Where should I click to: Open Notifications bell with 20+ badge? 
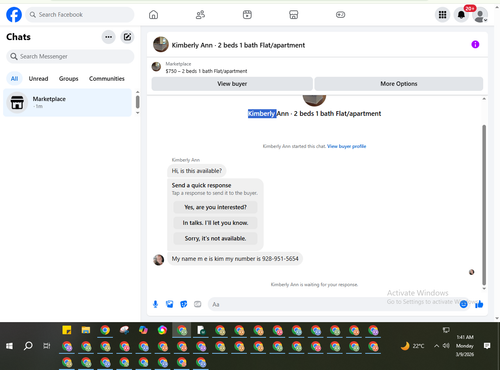[461, 15]
